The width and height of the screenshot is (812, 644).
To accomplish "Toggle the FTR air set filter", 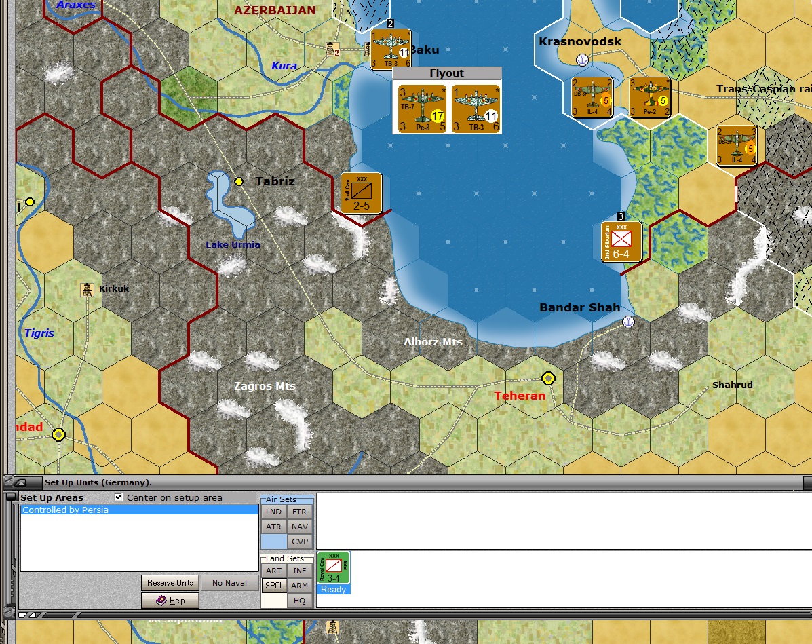I will tap(299, 512).
